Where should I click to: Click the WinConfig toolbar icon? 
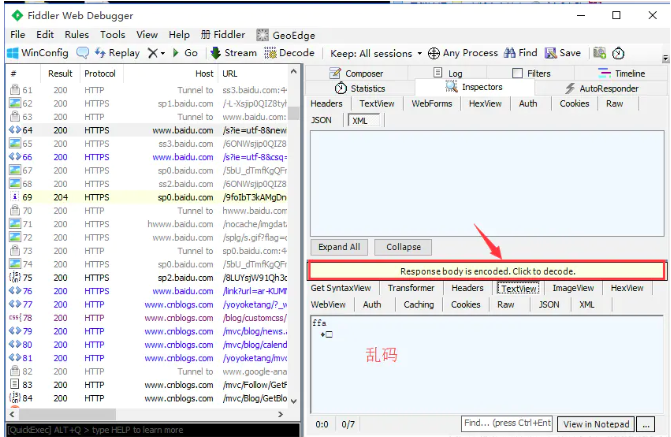coord(38,53)
